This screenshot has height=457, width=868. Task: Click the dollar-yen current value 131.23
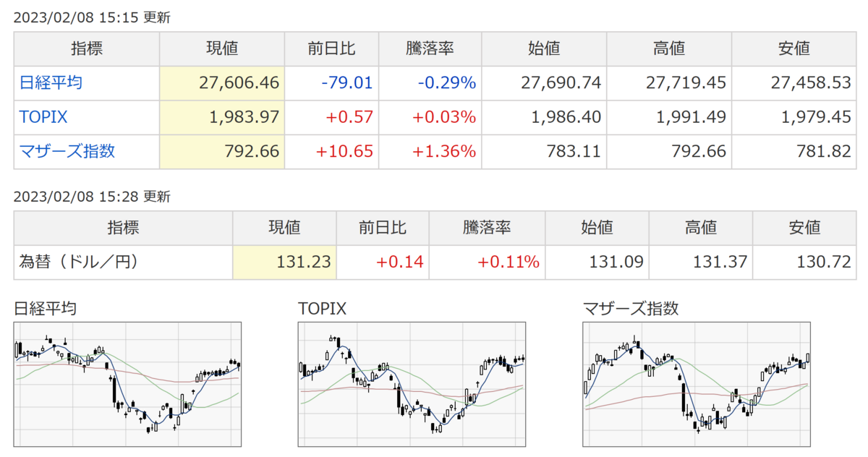tap(304, 262)
